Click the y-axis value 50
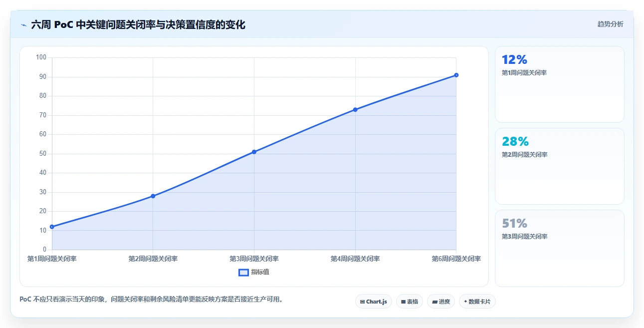 [x=42, y=154]
